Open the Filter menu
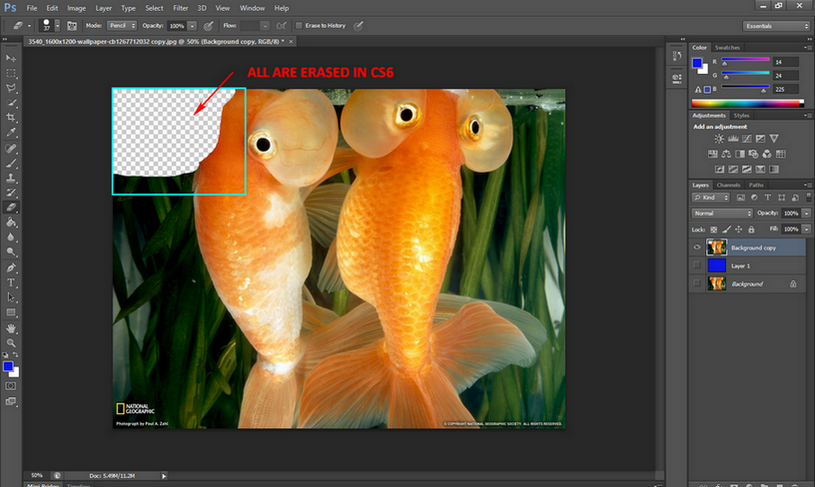Viewport: 815px width, 487px height. point(180,8)
